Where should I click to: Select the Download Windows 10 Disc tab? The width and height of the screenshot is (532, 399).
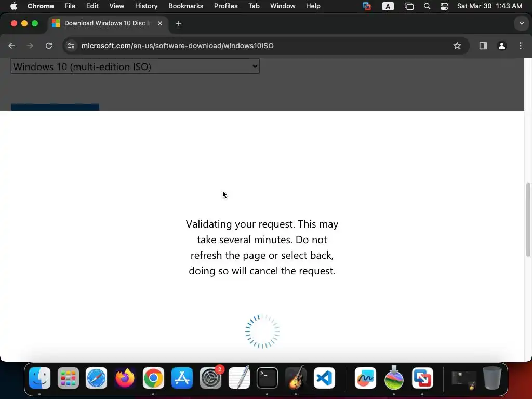[x=108, y=23]
